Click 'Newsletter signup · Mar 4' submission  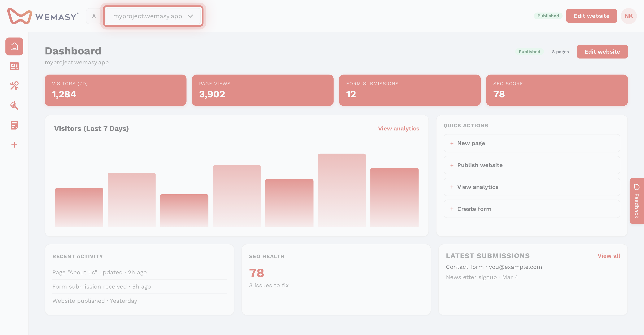[482, 277]
